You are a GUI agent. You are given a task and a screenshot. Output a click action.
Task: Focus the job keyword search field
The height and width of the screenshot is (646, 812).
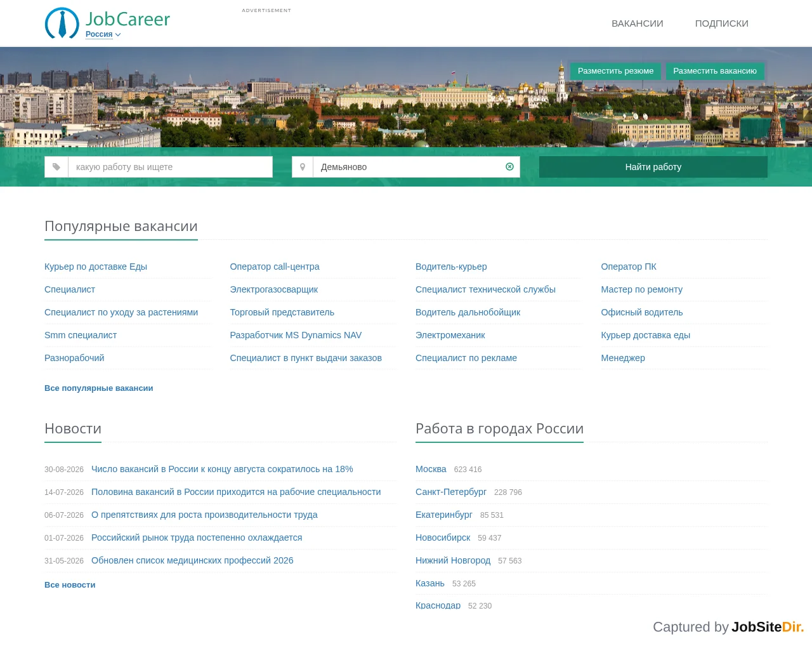[x=171, y=167]
